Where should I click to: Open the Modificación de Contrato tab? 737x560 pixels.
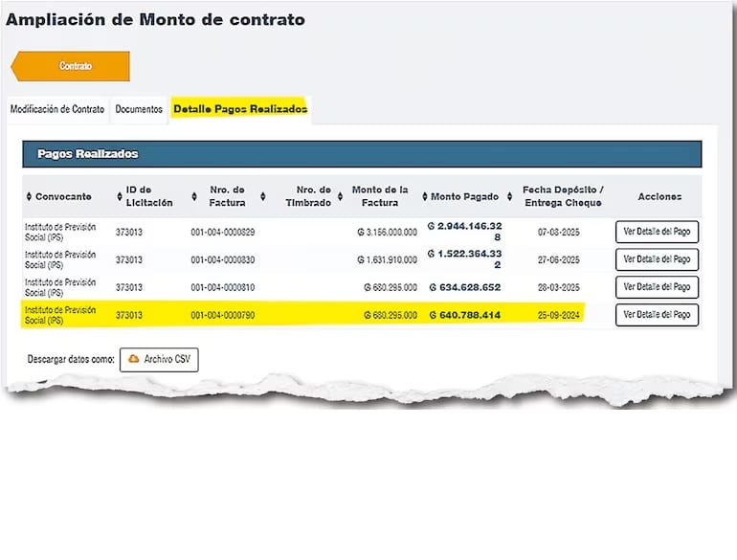tap(57, 109)
